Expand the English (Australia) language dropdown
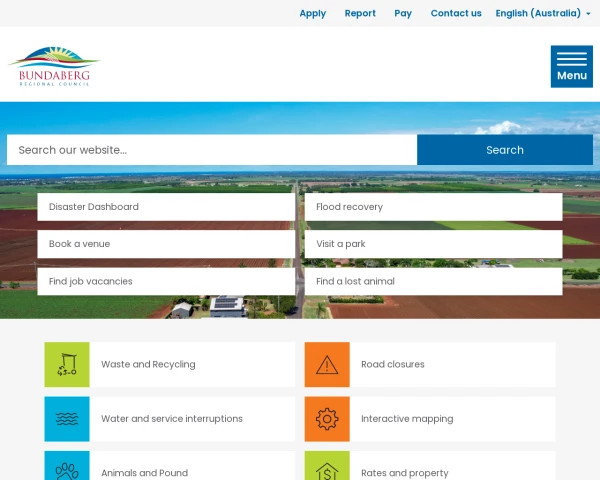 543,13
